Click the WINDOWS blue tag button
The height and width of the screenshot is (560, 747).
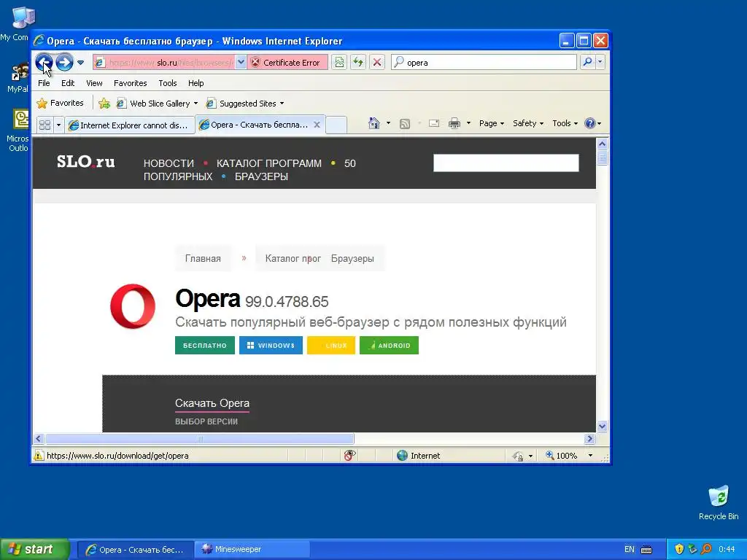271,345
